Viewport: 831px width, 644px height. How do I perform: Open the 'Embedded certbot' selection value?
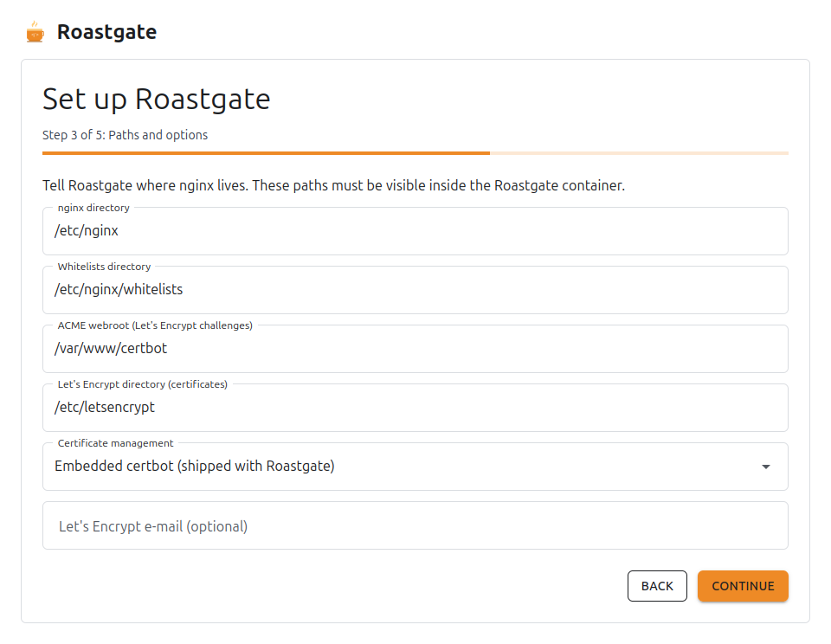(195, 466)
